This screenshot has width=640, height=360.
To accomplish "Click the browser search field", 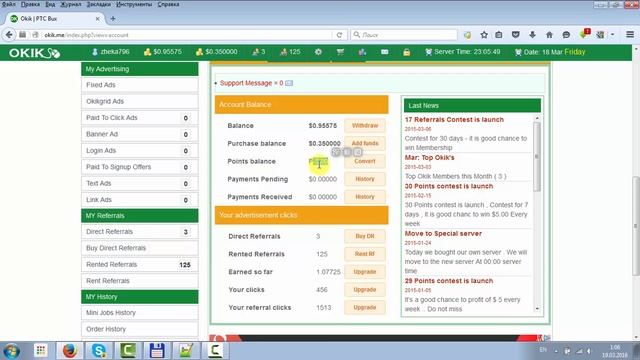I will [404, 35].
